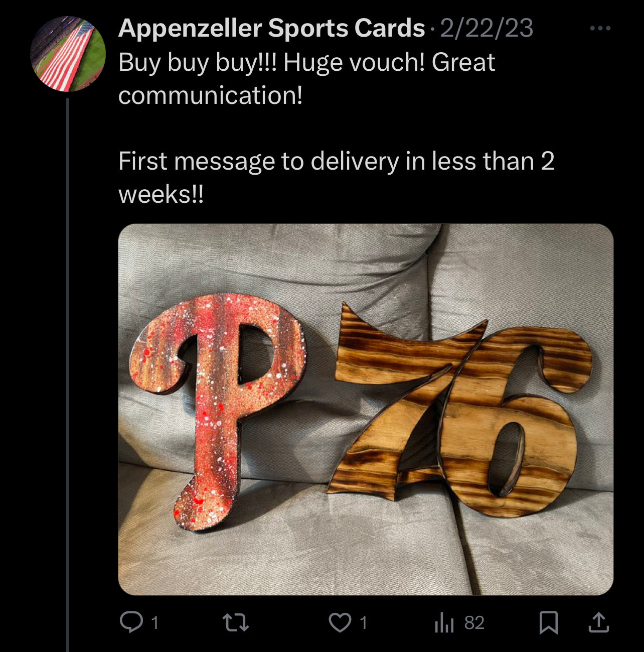Viewport: 644px width, 652px height.
Task: Click the vertical thread connector line
Action: coord(67,375)
